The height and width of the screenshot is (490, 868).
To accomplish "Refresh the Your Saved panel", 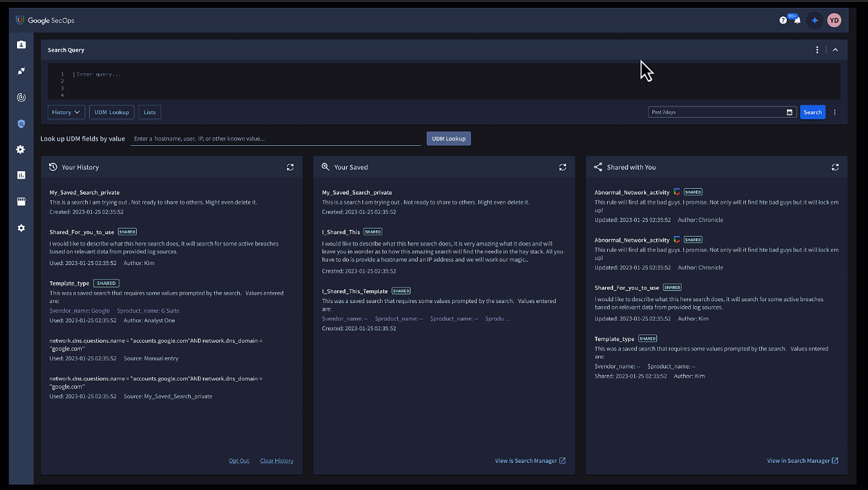I will (562, 167).
